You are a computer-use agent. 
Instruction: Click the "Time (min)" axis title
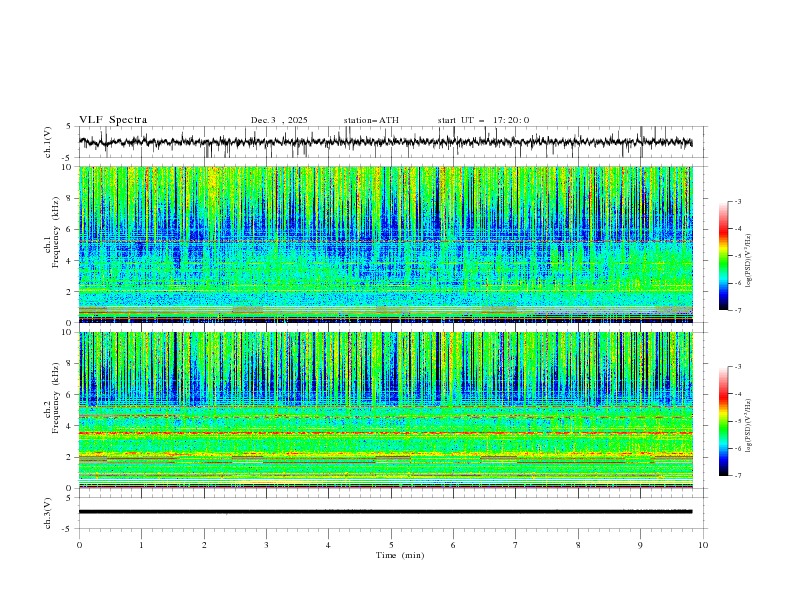pyautogui.click(x=400, y=555)
